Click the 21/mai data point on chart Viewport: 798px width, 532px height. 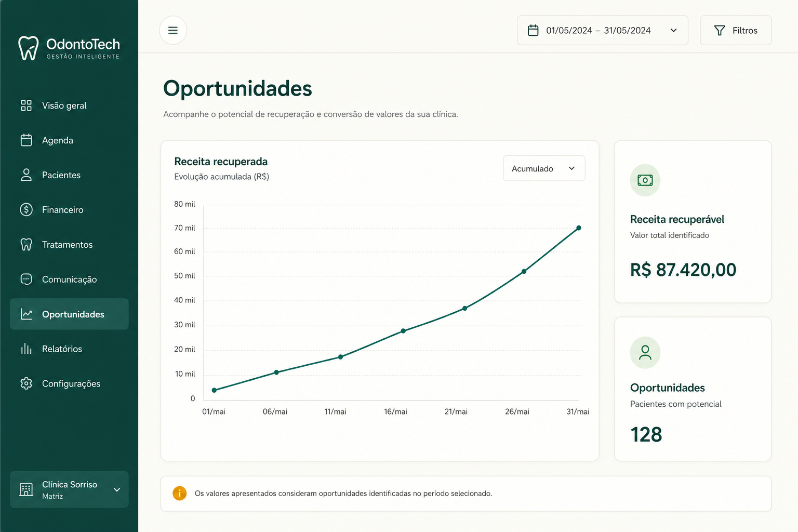(464, 309)
